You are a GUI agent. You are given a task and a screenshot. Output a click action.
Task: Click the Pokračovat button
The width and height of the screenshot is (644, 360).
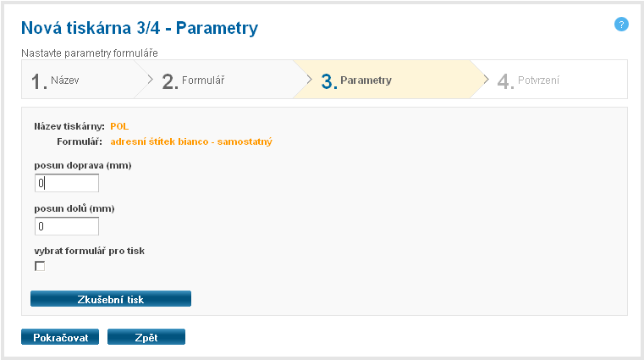[x=60, y=337]
